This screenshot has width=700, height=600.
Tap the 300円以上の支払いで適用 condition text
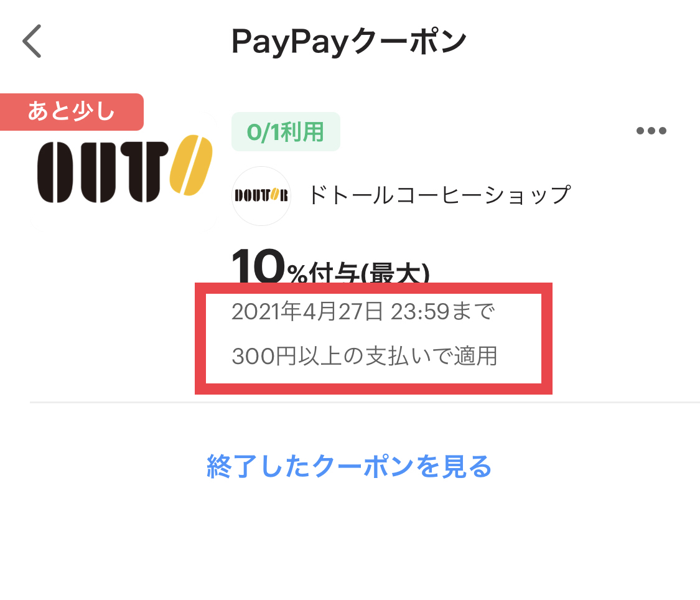(364, 357)
